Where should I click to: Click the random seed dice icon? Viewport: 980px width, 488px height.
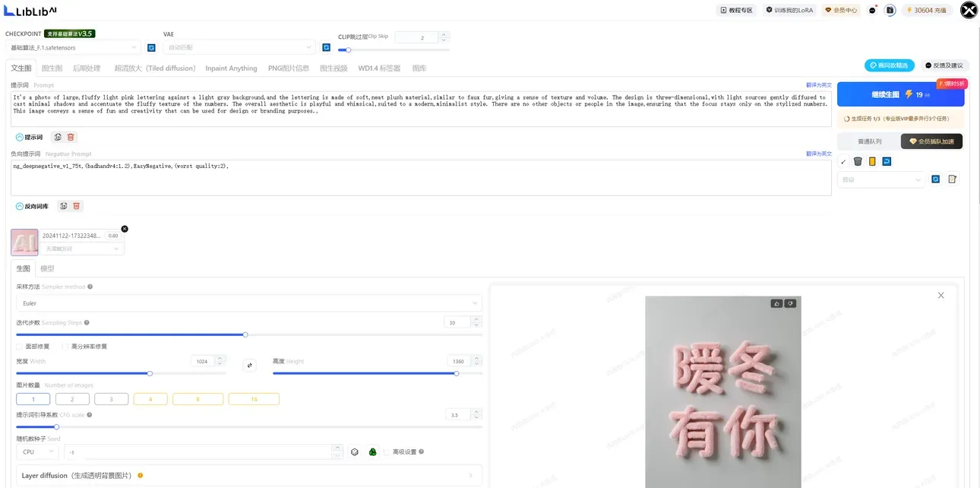coord(354,452)
